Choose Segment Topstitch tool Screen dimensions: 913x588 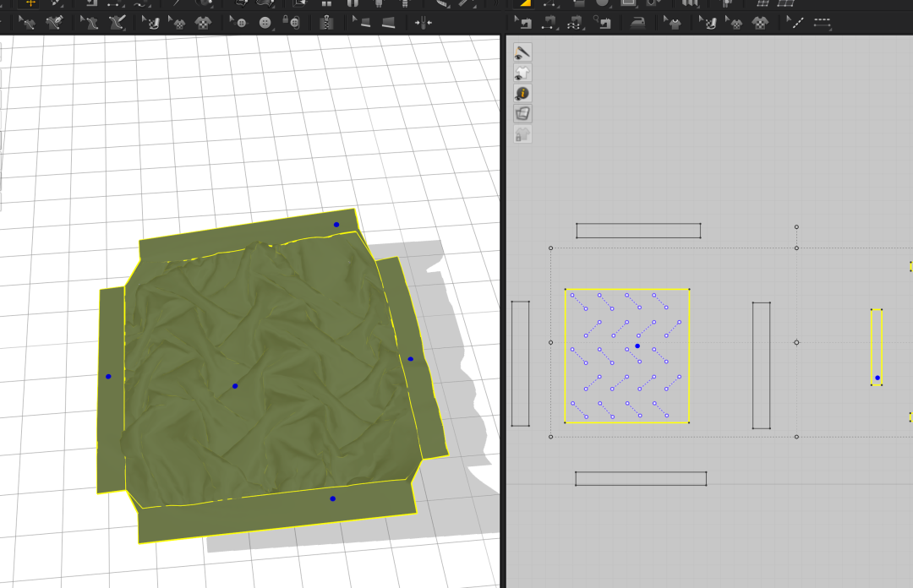[x=822, y=23]
